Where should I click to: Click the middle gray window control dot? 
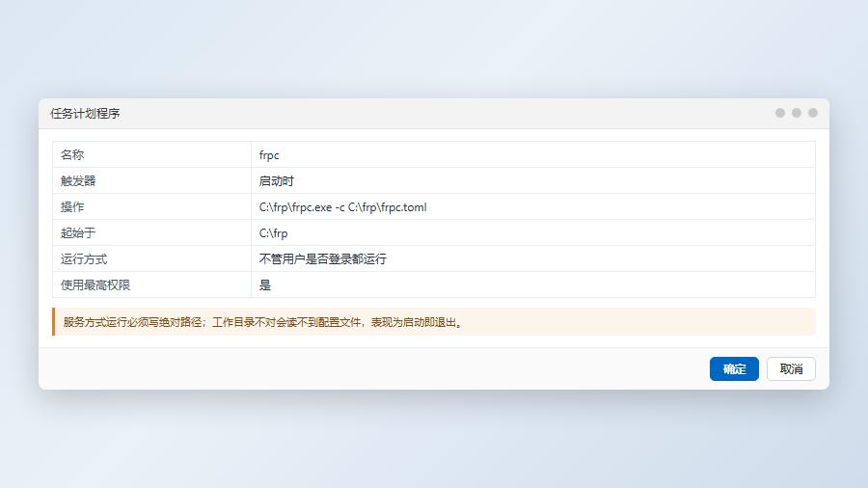[797, 113]
